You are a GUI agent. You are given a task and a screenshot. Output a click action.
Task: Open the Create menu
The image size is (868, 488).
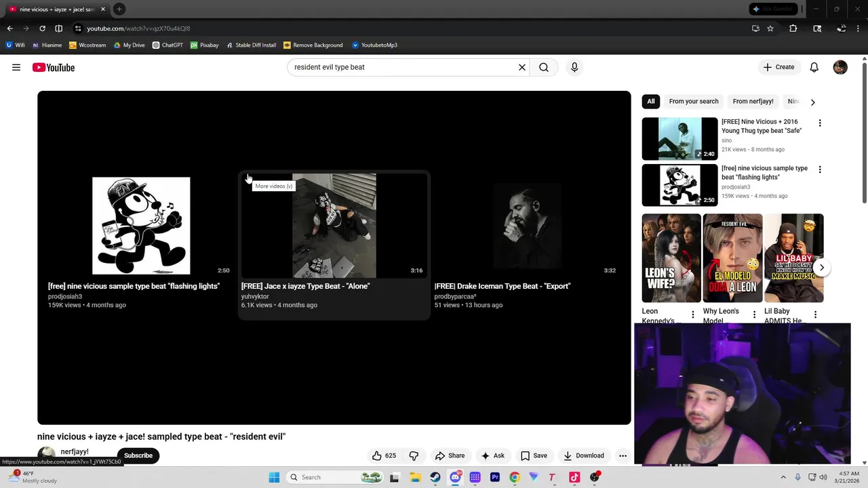(778, 67)
